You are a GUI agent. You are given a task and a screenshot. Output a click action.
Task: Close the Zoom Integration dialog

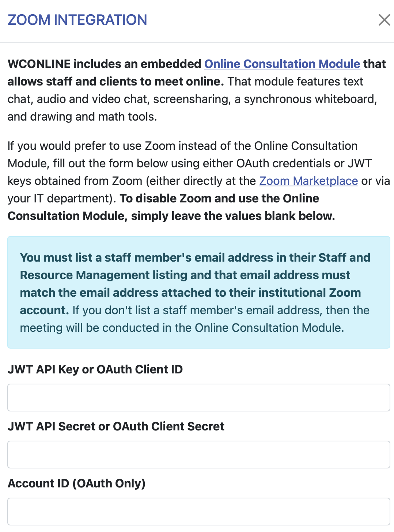point(384,20)
